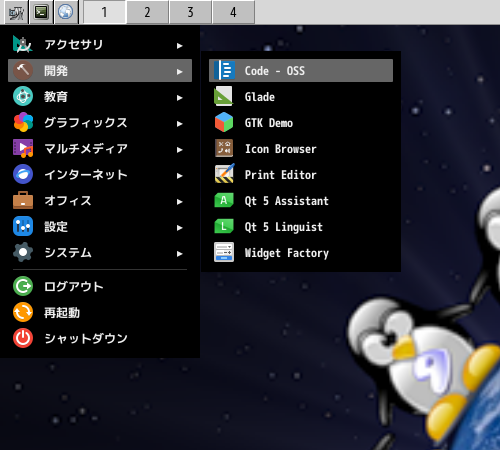Click the show desktop panel icon
This screenshot has height=450, width=500.
point(16,12)
